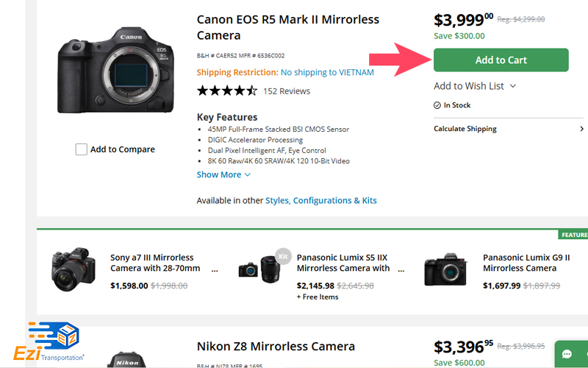588x368 pixels.
Task: Open Nikon Z8 Mirrorless Camera title
Action: [x=276, y=346]
